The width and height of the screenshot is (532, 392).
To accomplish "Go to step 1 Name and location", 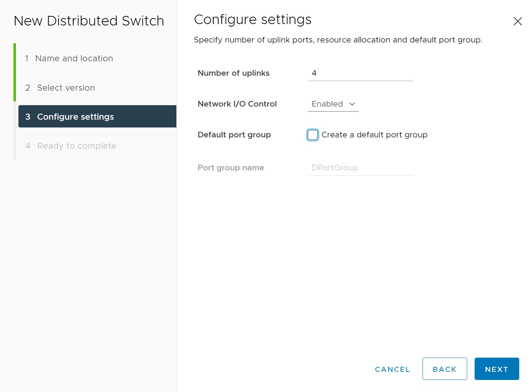I will click(x=74, y=58).
